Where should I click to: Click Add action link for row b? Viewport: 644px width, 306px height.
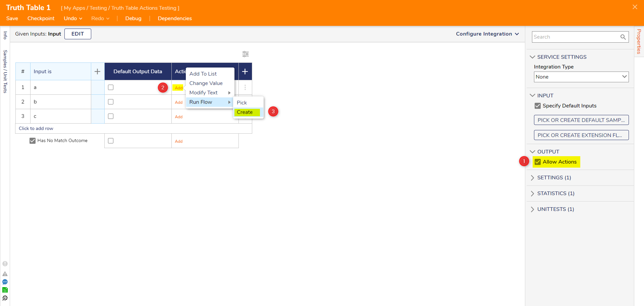click(x=179, y=102)
